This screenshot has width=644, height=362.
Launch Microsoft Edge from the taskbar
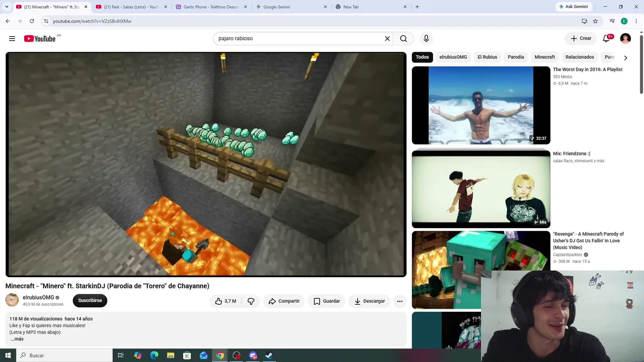point(154,355)
